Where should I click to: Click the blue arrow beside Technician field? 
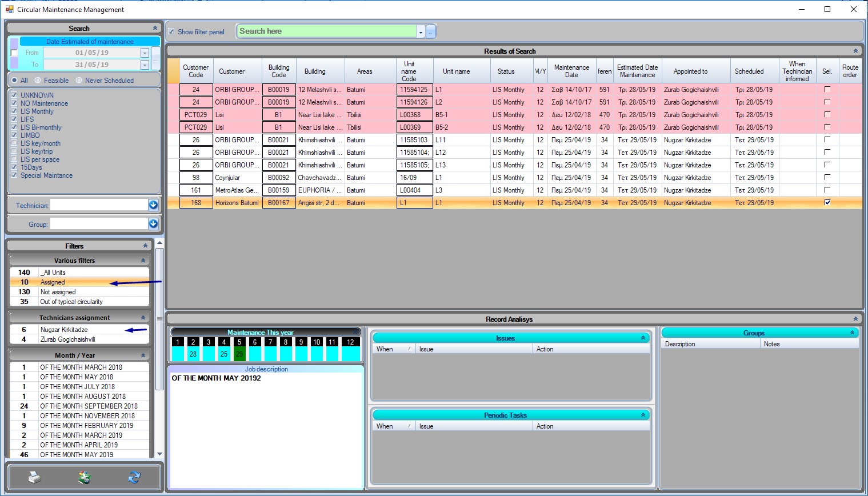tap(153, 205)
